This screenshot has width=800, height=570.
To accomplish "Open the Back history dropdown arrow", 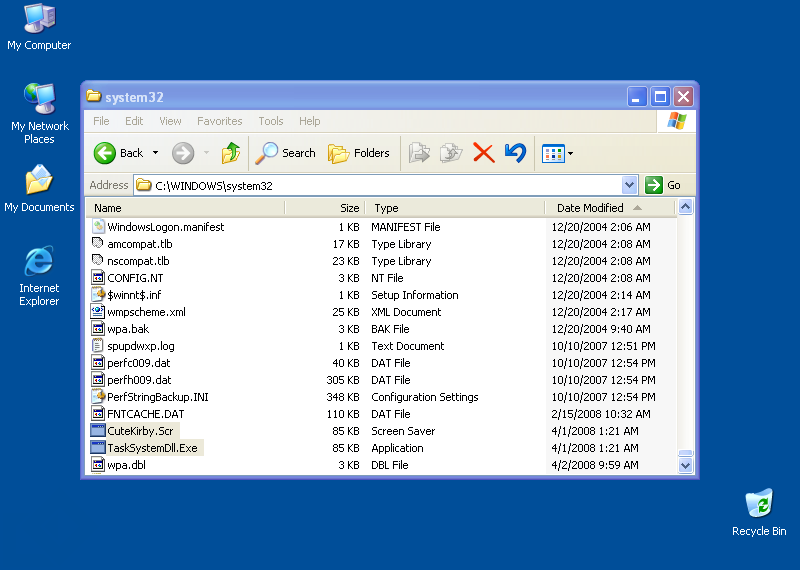I will point(156,153).
